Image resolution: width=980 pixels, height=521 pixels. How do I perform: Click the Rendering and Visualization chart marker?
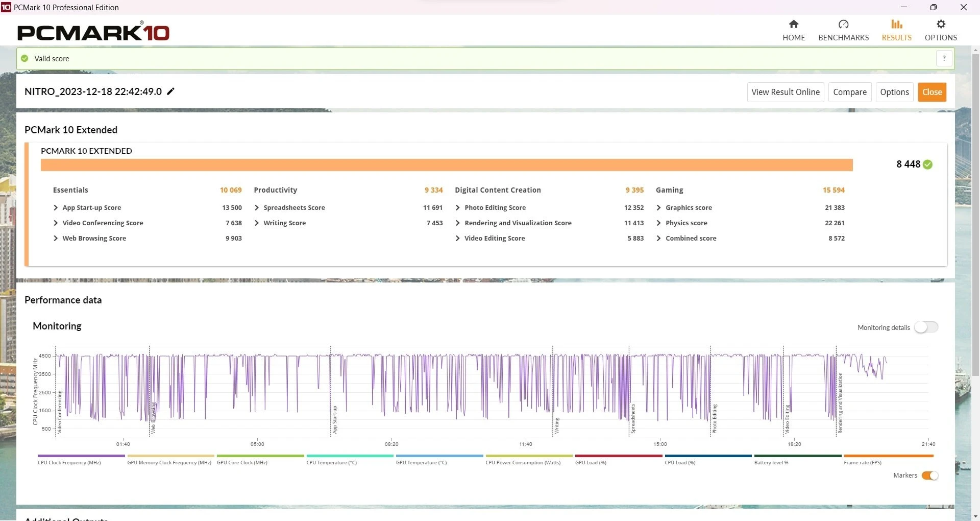coord(840,403)
